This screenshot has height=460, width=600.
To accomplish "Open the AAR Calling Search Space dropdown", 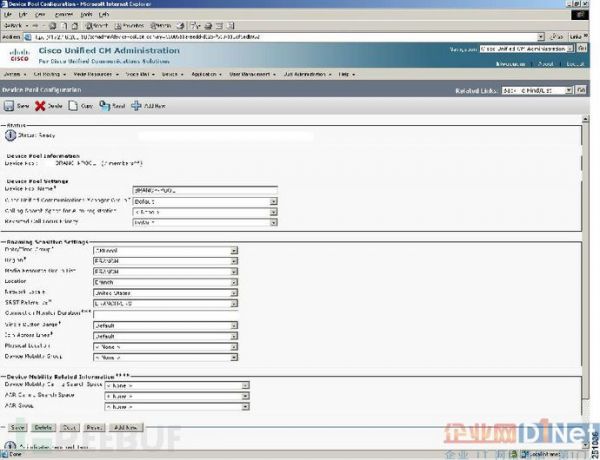I will [x=177, y=396].
